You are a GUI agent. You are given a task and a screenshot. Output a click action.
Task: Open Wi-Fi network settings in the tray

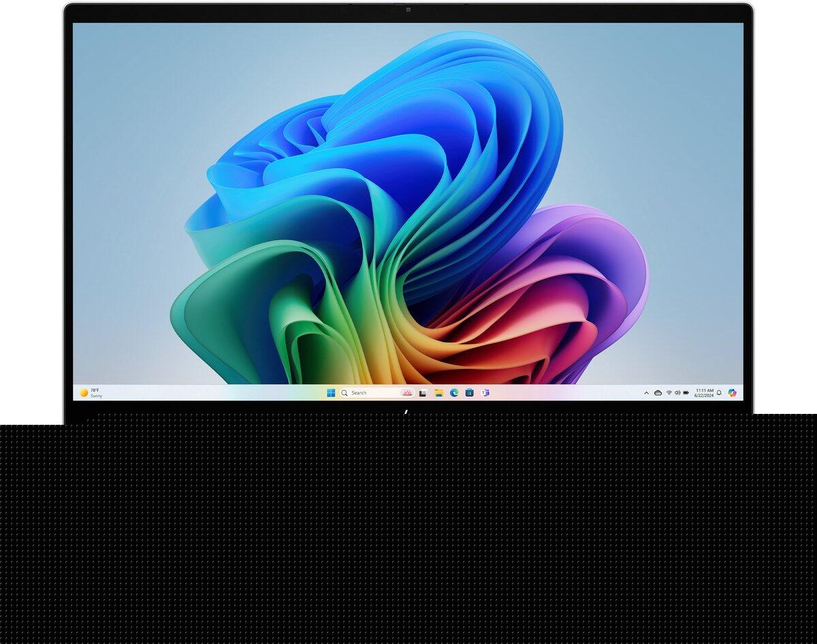pyautogui.click(x=669, y=393)
